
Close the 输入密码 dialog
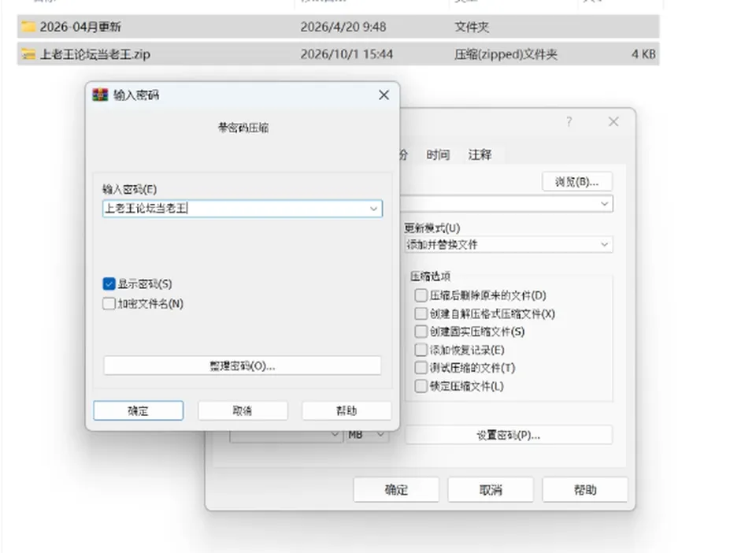384,95
